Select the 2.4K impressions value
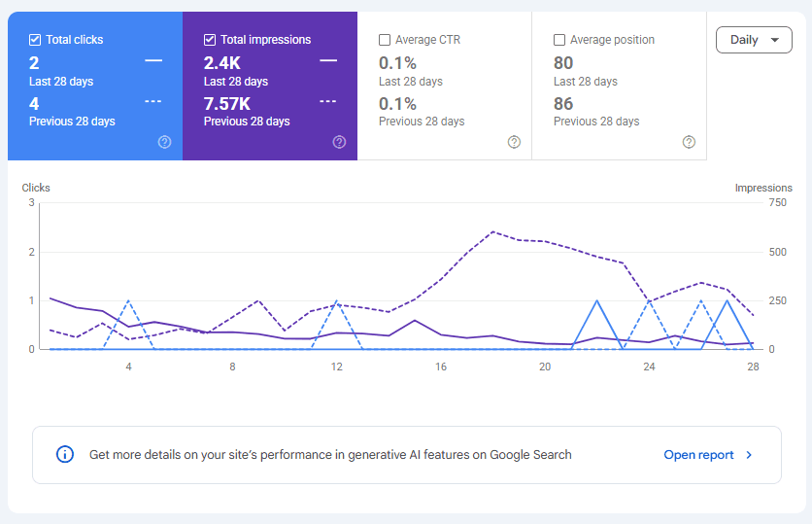Screen dimensions: 812x524 [222, 63]
